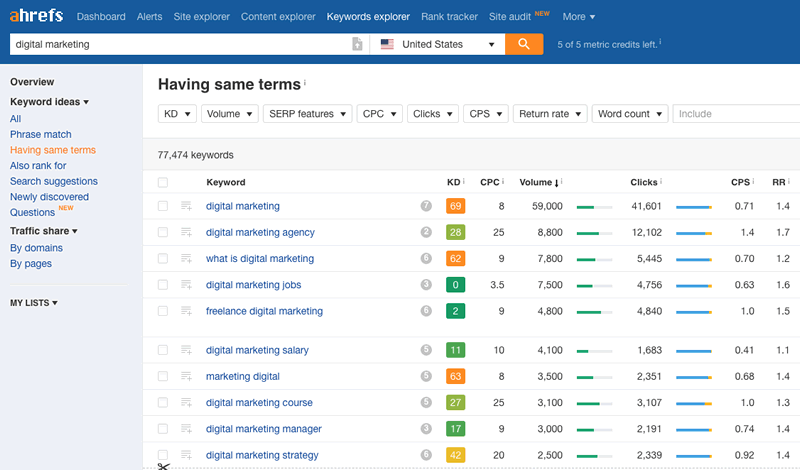Add 'digital marketing manager' to list icon
The image size is (800, 470).
(x=186, y=429)
